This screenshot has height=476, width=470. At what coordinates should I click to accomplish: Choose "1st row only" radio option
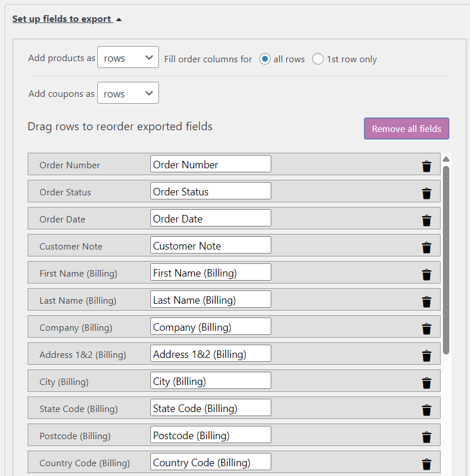coord(318,59)
